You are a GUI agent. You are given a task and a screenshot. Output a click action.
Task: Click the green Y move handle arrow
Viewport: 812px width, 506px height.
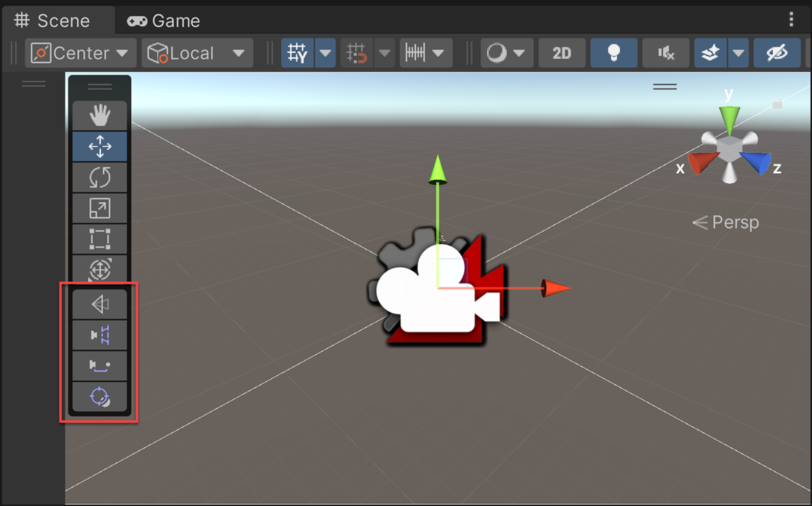(438, 169)
